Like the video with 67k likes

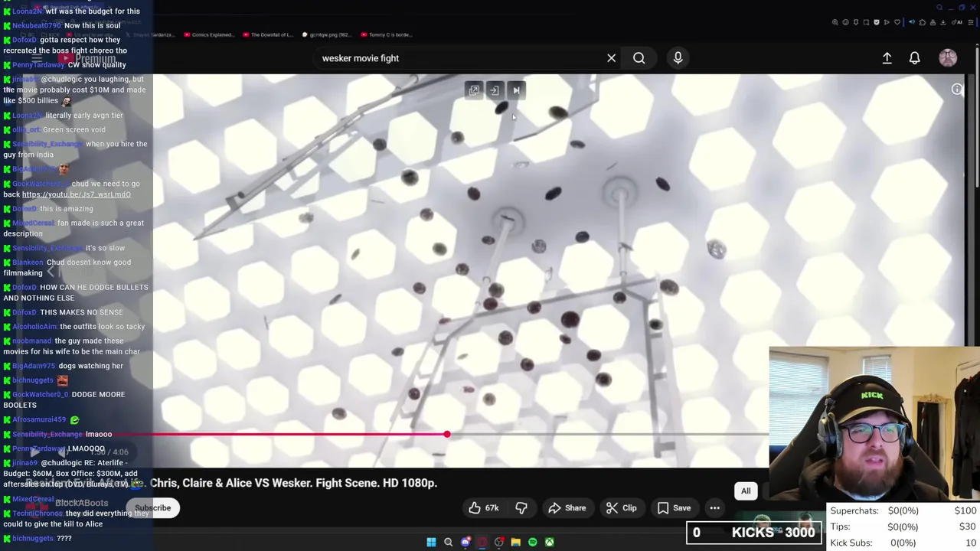484,508
